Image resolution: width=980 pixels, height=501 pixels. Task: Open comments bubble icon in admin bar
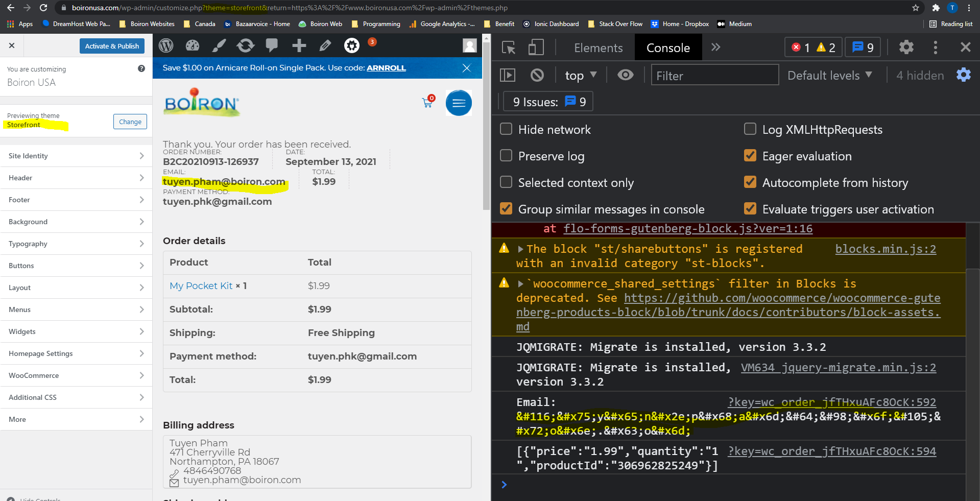pyautogui.click(x=272, y=45)
